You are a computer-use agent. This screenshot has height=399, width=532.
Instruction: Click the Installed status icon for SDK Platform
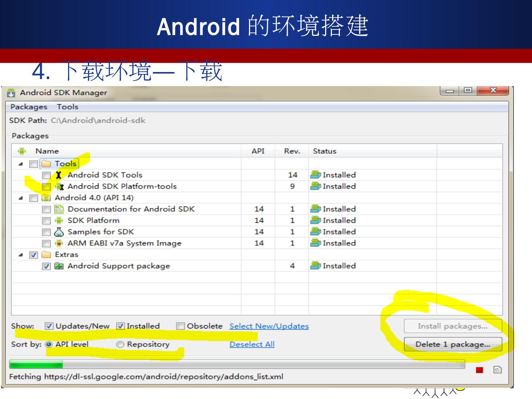coord(316,221)
